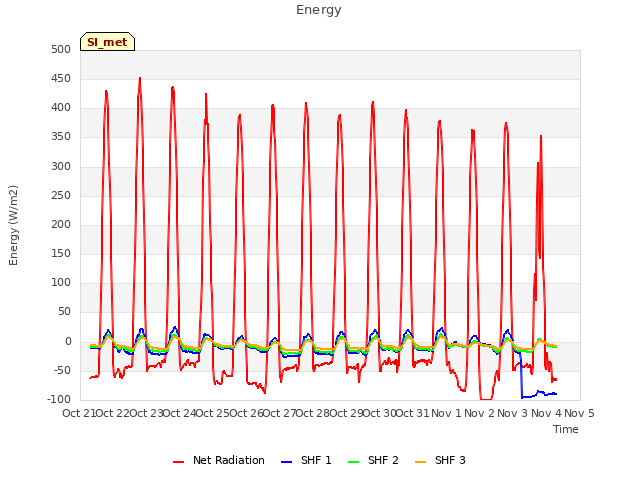This screenshot has height=480, width=640.
Task: Click the -50 y-axis tick label
Action: tap(61, 371)
